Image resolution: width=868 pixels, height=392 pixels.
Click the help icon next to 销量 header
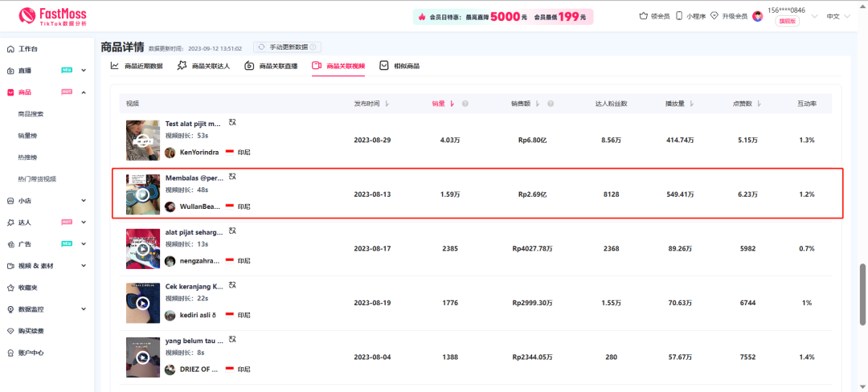465,104
